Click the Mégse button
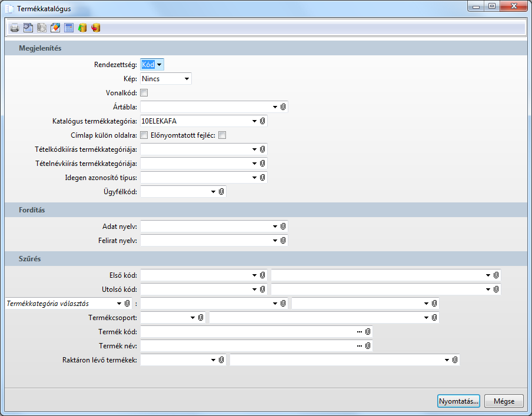Screen dimensions: 532x416 click(504, 401)
